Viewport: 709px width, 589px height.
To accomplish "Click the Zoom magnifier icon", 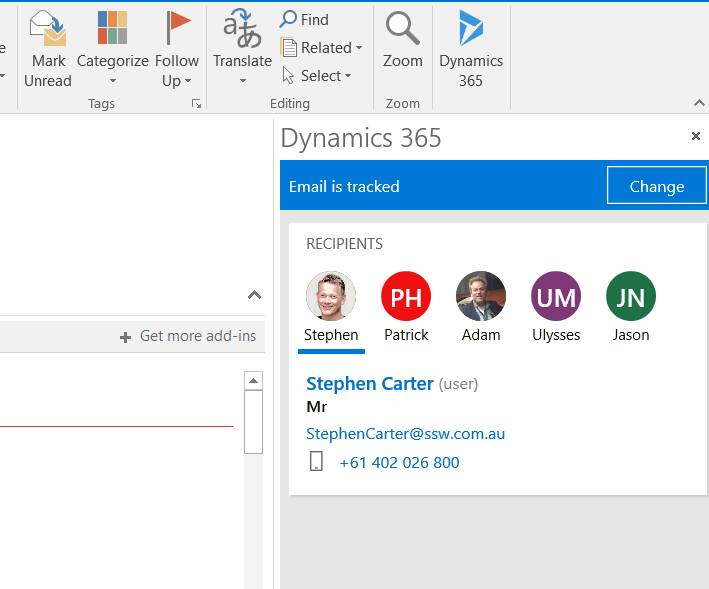I will pyautogui.click(x=402, y=29).
